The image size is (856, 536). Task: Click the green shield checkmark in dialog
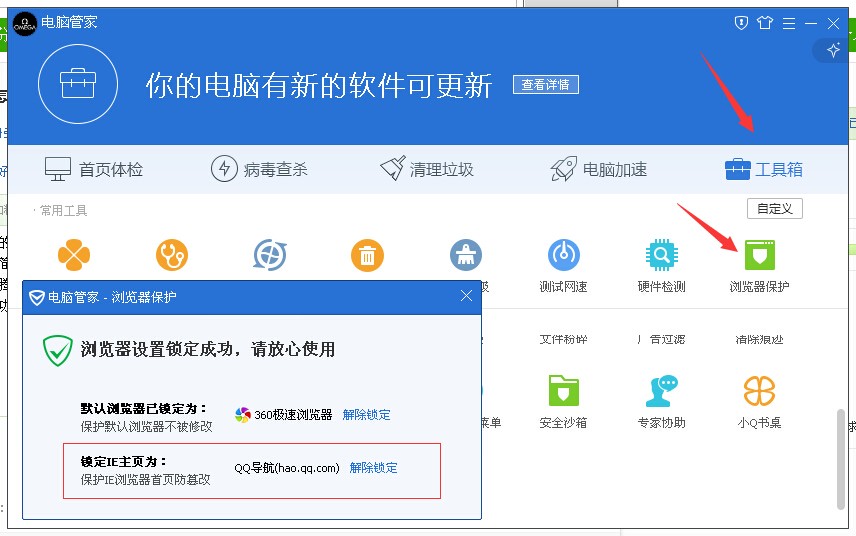point(57,350)
